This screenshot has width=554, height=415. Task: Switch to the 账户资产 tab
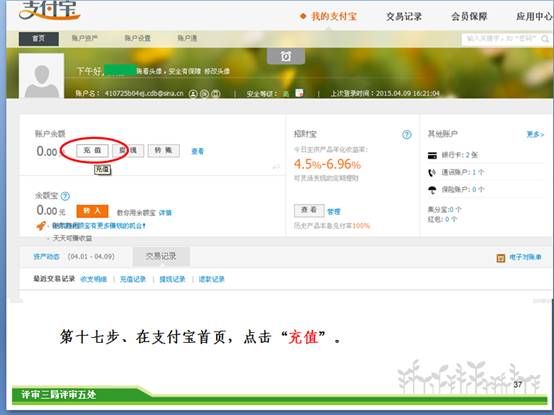(x=85, y=38)
